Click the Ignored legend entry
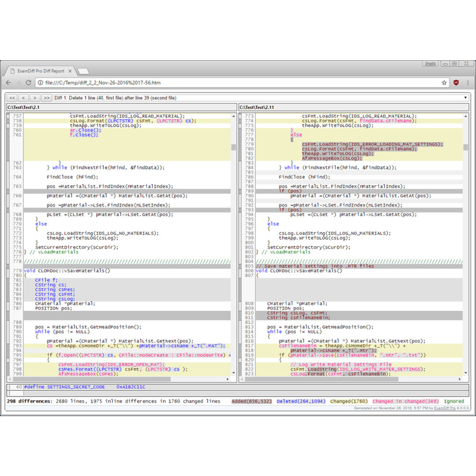This screenshot has height=476, width=476. [x=454, y=401]
